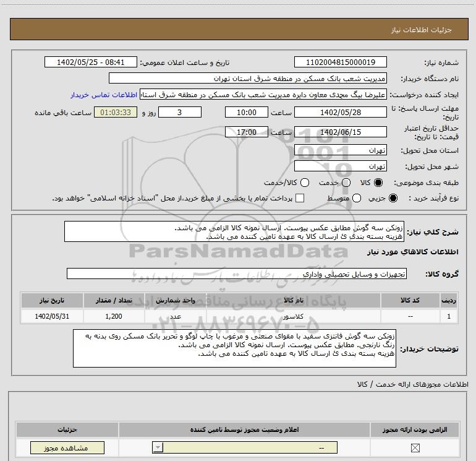Select the خدمت radio button
This screenshot has width=476, height=461.
pos(346,183)
